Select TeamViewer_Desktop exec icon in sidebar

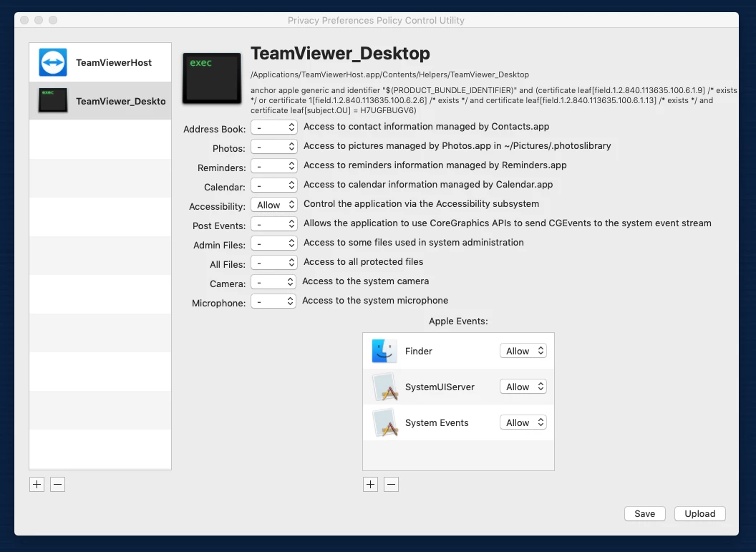pos(52,100)
